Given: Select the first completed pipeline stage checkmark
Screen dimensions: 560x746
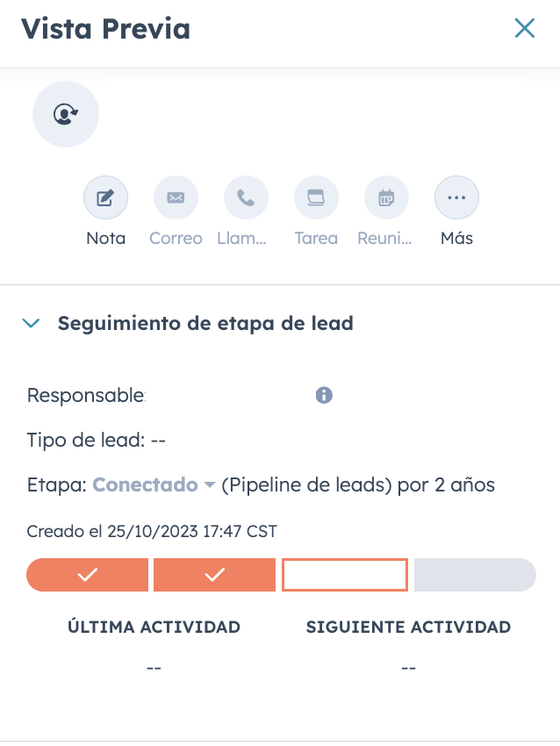Looking at the screenshot, I should pos(87,575).
